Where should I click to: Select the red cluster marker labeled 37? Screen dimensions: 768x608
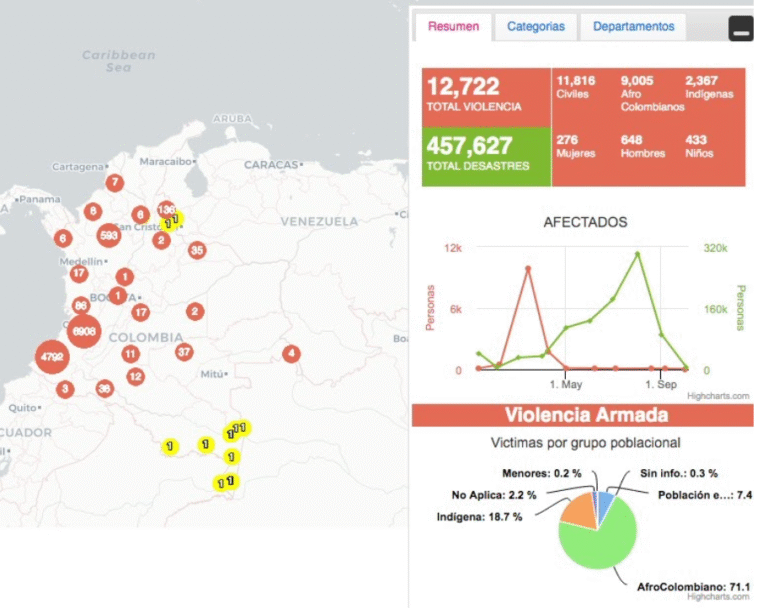point(184,352)
